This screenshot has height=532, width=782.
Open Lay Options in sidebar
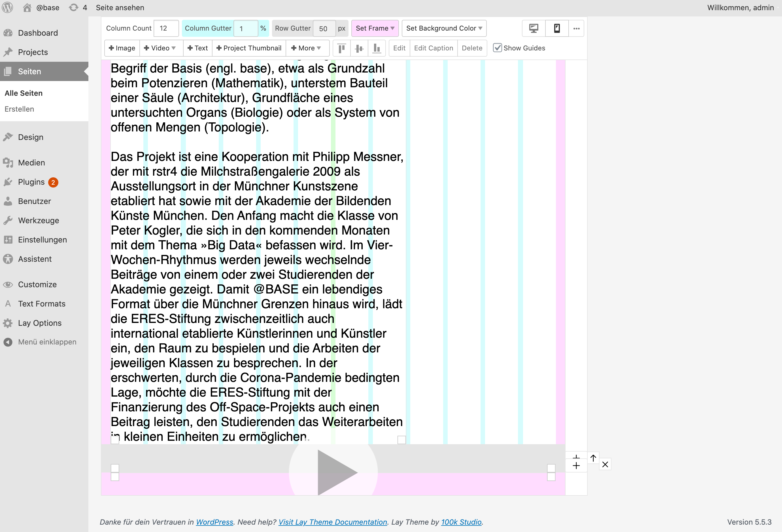pos(39,323)
